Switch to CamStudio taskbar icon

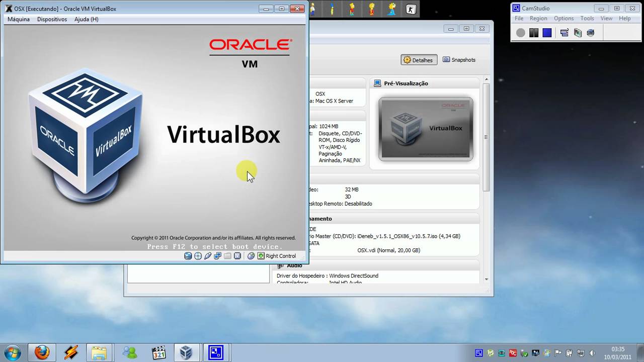tap(216, 352)
